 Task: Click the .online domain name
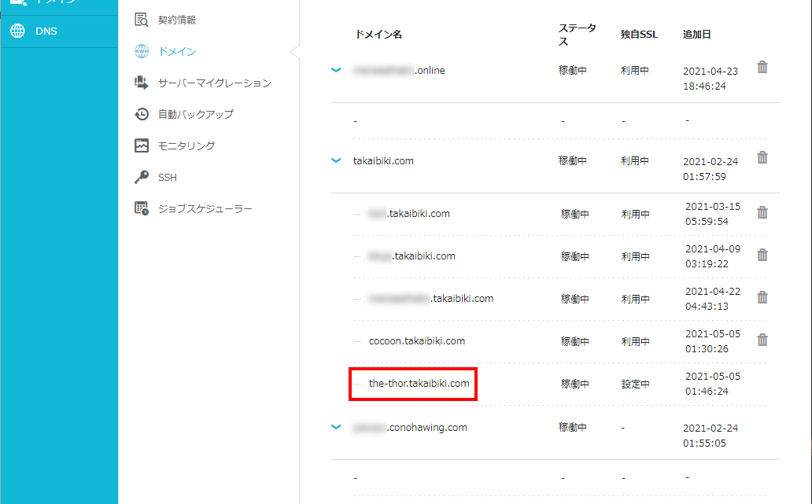399,71
